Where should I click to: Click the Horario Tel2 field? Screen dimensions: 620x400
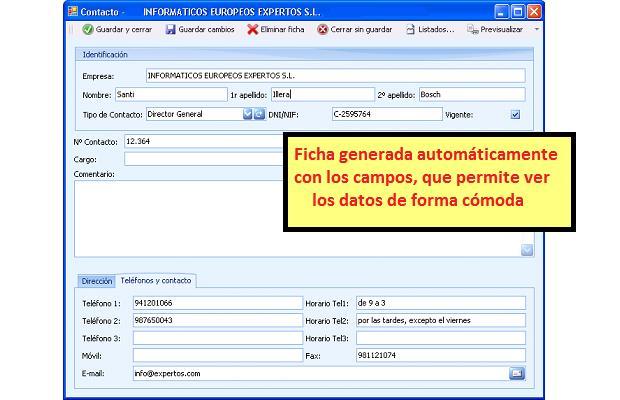(441, 321)
